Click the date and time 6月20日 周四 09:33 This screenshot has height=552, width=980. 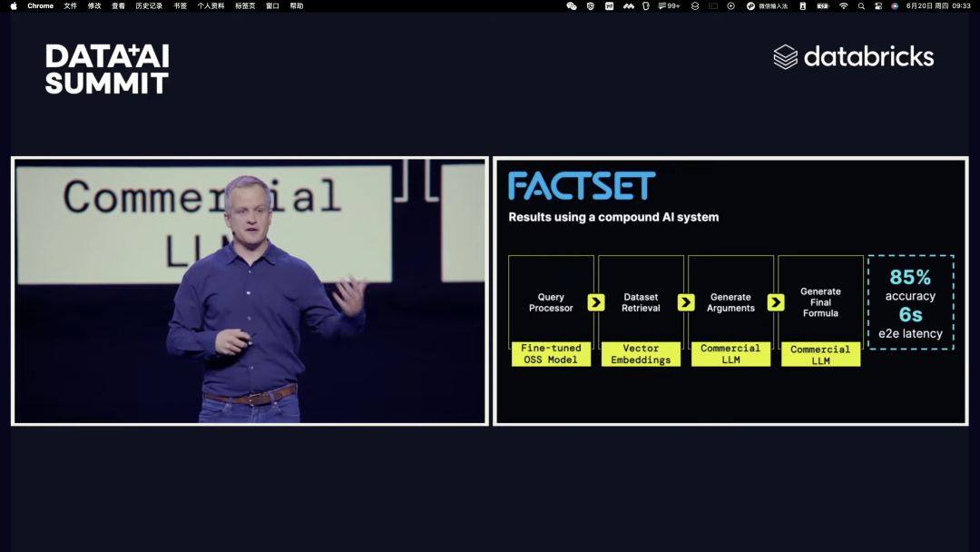pos(938,5)
